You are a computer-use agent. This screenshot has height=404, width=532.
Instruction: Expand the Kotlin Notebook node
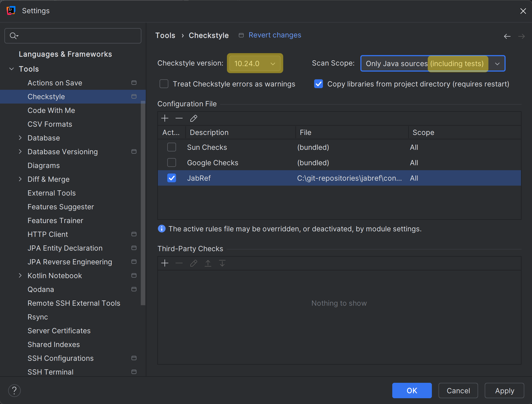(x=20, y=275)
